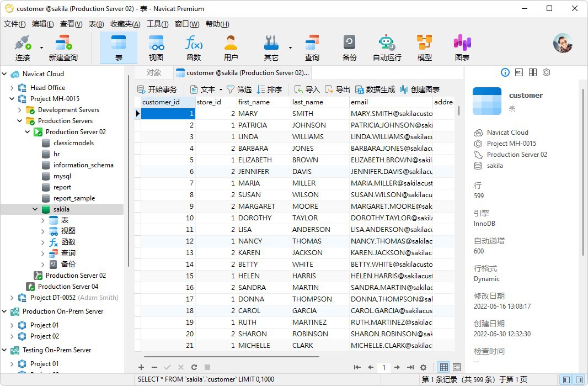Expand Project DT-0052 node
The image size is (588, 386).
[x=12, y=298]
